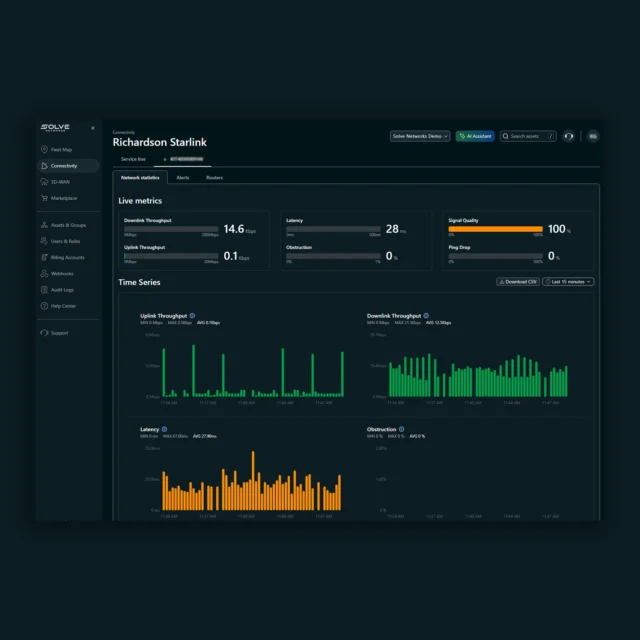The width and height of the screenshot is (640, 640).
Task: Open Users & Roles page
Action: 65,241
